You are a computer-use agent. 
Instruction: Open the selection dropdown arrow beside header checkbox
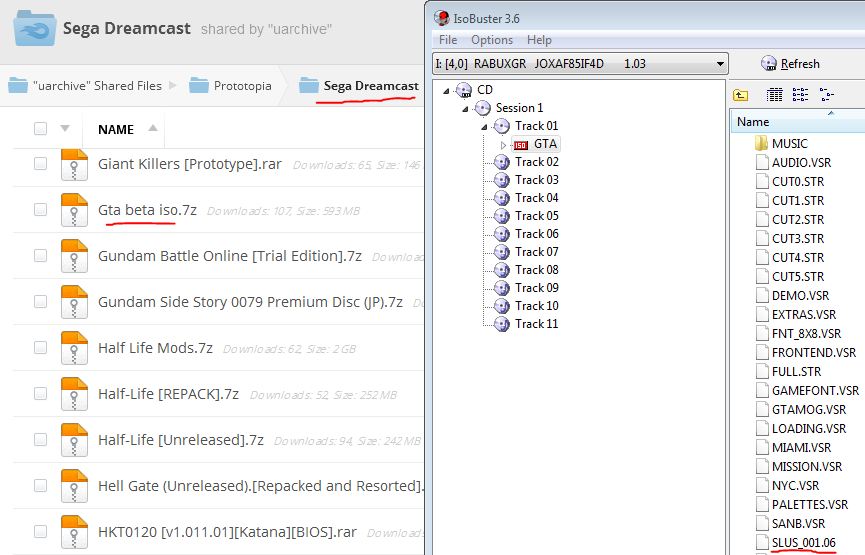(x=65, y=129)
